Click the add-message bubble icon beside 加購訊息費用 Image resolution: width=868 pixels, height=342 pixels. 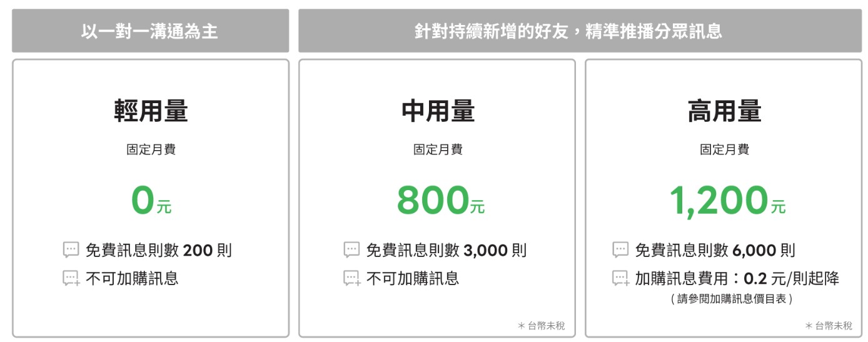pos(621,279)
